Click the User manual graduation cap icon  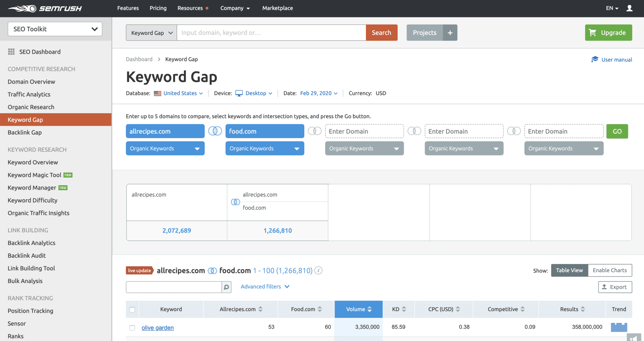coord(595,59)
